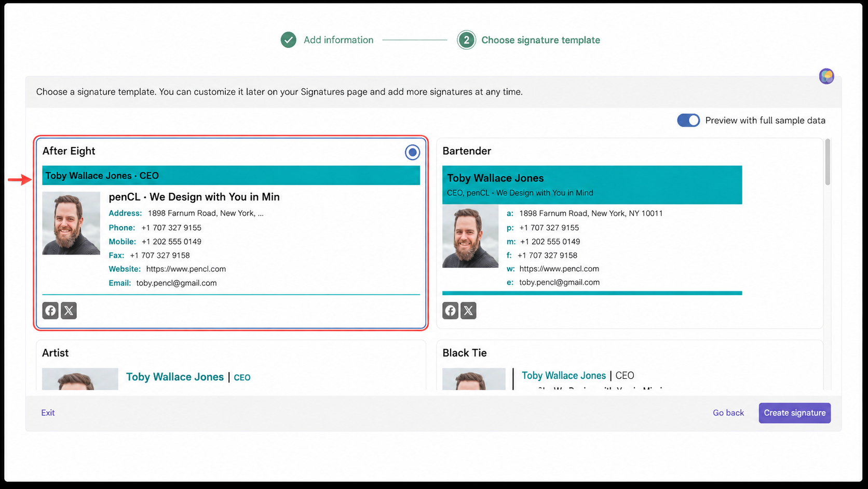
Task: Click the Fax number in After Eight
Action: [149, 256]
